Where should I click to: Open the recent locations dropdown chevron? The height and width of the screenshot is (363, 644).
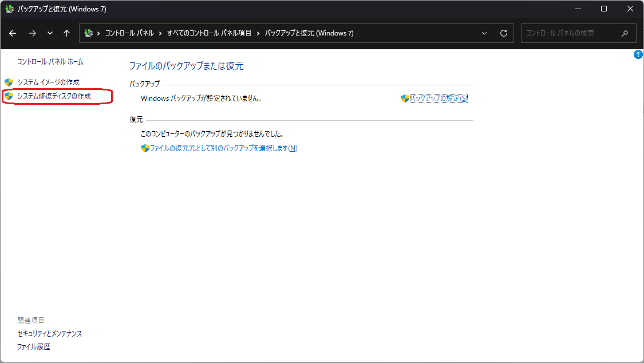(50, 33)
